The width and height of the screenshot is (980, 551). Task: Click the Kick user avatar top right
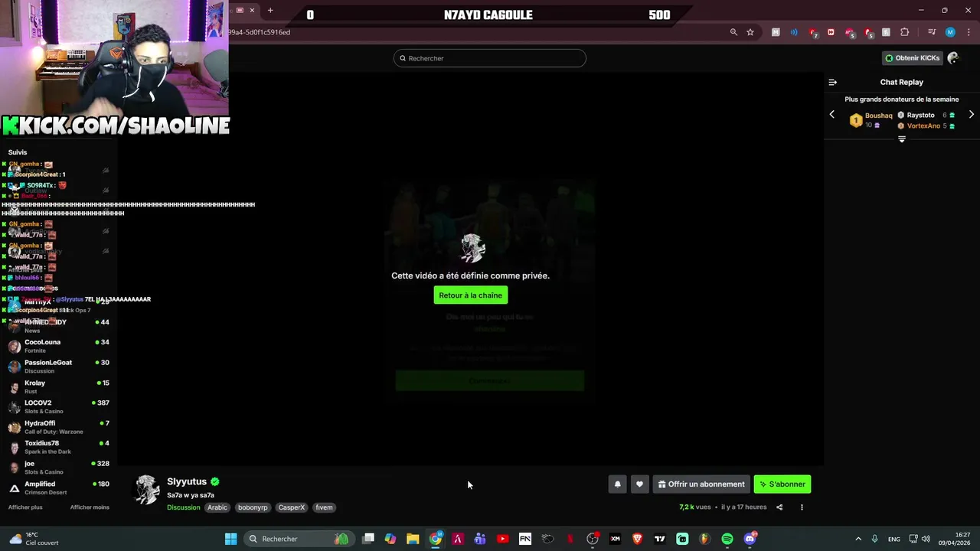click(x=953, y=58)
